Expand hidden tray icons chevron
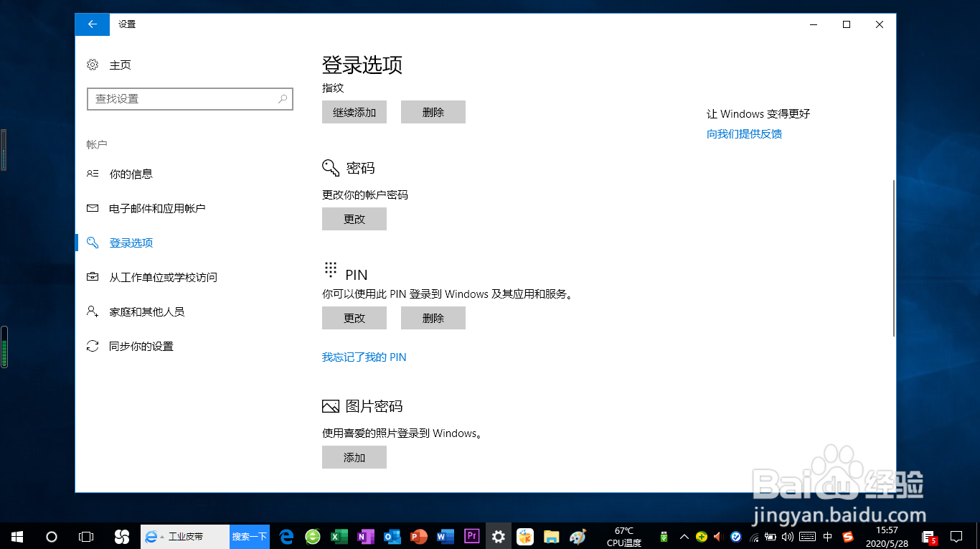 pyautogui.click(x=684, y=536)
